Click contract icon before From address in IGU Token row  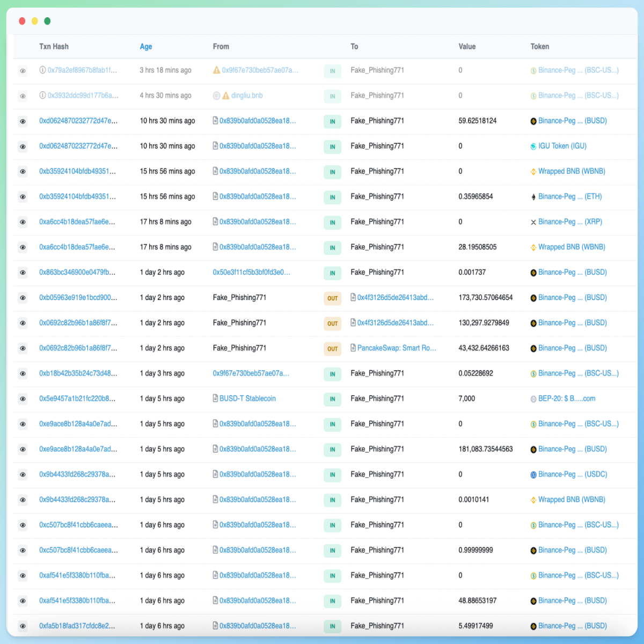pyautogui.click(x=216, y=146)
